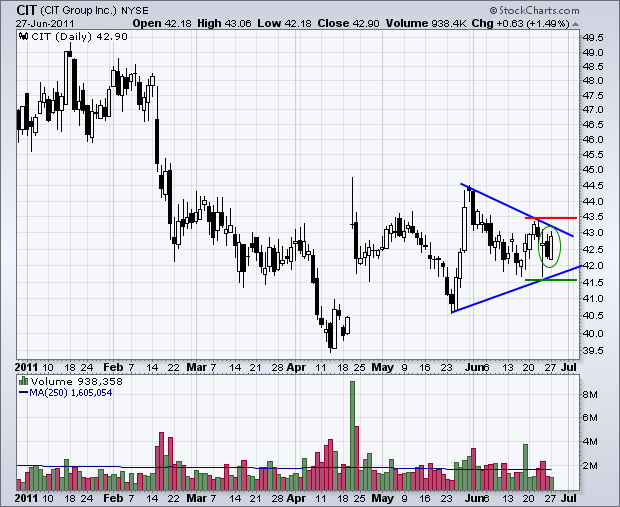Image resolution: width=620 pixels, height=507 pixels.
Task: Select the CIT ticker symbol title
Action: point(26,10)
